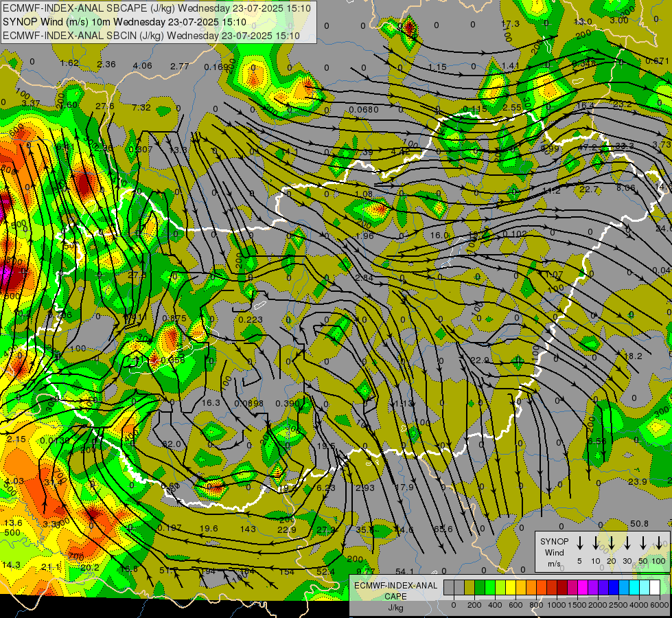Click the 20.2 value on the map
Screen dimensions: 672x618
coord(89,567)
